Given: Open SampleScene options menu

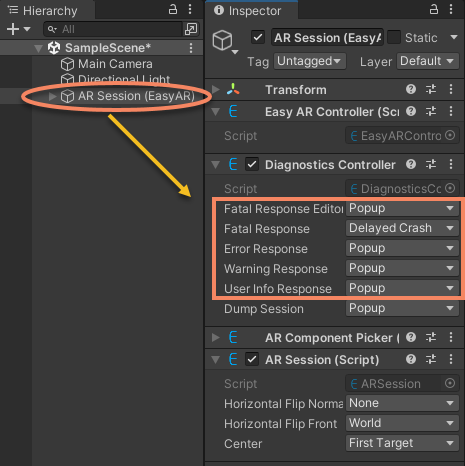Looking at the screenshot, I should 191,48.
